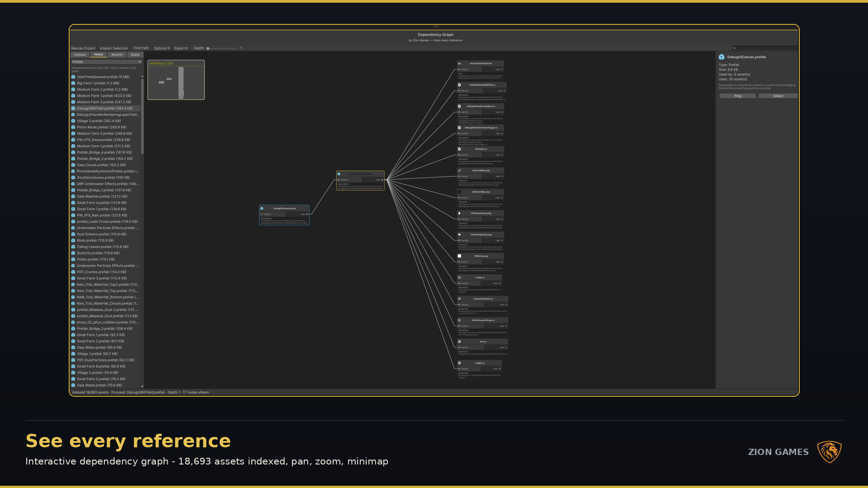The height and width of the screenshot is (488, 868).
Task: Select DebugUIBitField.prefab (367.4 KB) in list
Action: [x=105, y=108]
